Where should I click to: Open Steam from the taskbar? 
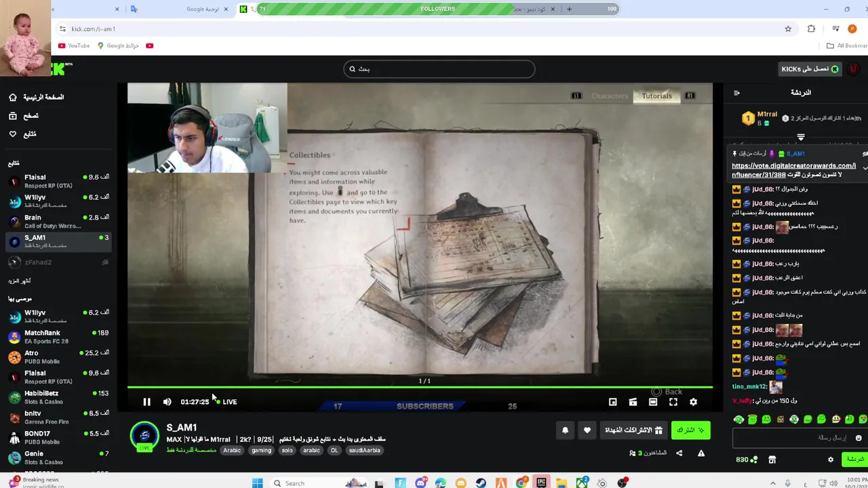(x=481, y=483)
